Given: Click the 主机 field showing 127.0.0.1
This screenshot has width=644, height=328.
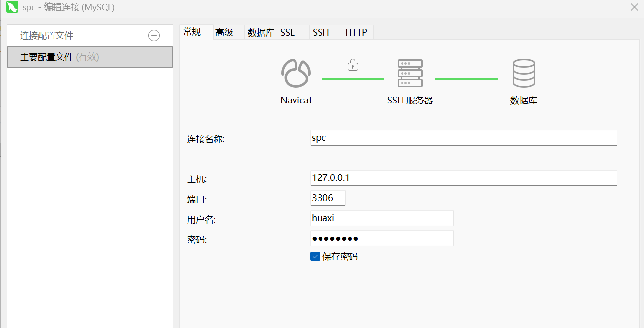Looking at the screenshot, I should (x=463, y=178).
